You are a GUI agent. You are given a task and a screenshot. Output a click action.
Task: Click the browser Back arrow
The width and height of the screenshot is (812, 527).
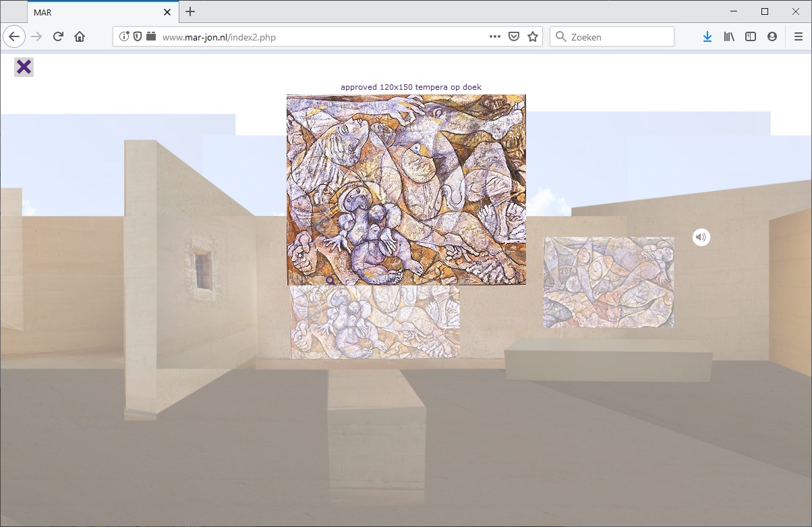click(x=14, y=37)
